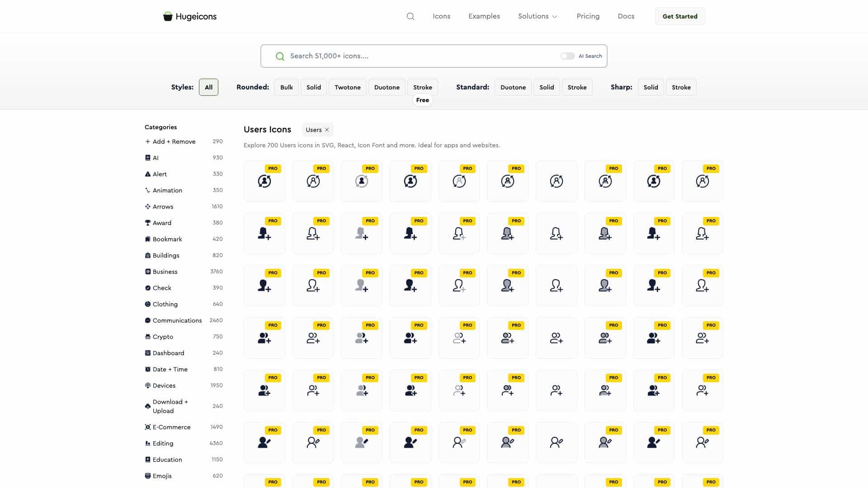Click the header search magnifier icon
Image resolution: width=868 pixels, height=488 pixels.
coord(410,16)
